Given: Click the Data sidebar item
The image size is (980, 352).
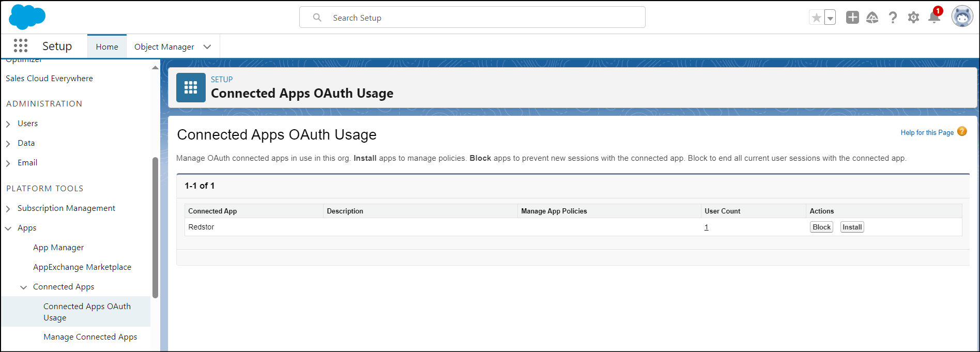Looking at the screenshot, I should [26, 143].
